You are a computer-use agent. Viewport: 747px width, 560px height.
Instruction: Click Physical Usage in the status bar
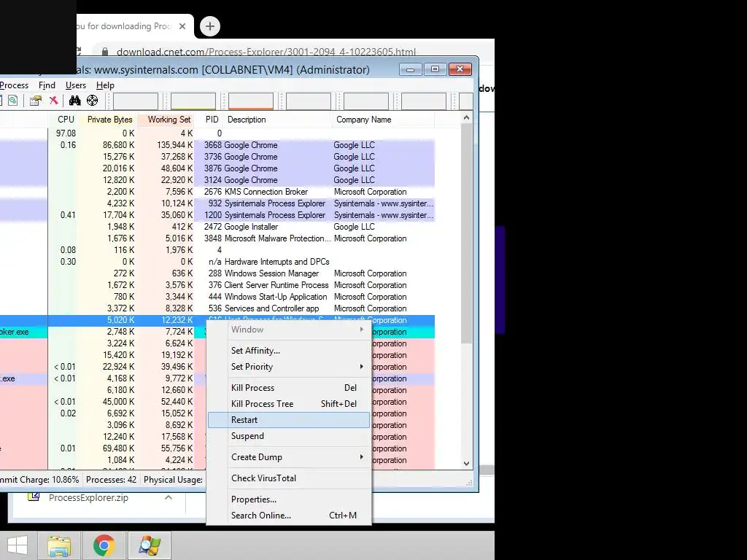click(174, 480)
